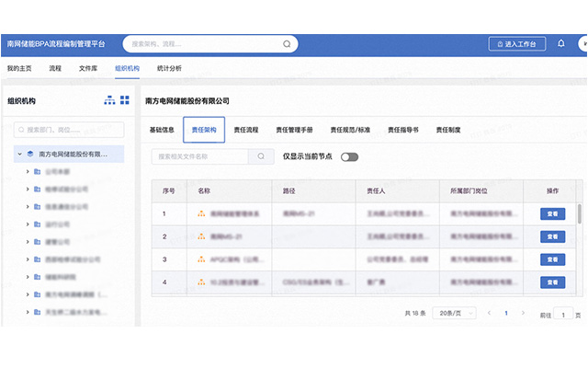Click the company icon beside 南方电网储能股份有限...
588x368 pixels.
tap(30, 154)
